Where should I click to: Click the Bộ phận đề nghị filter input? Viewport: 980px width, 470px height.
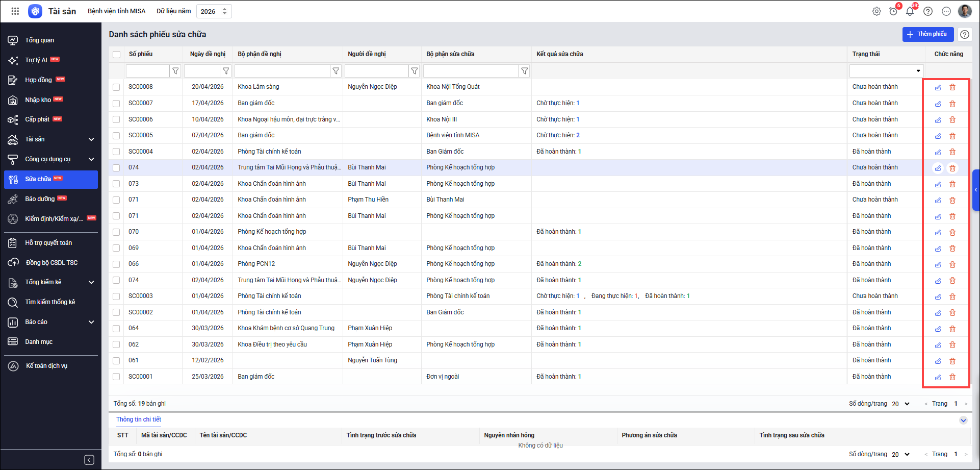click(282, 71)
